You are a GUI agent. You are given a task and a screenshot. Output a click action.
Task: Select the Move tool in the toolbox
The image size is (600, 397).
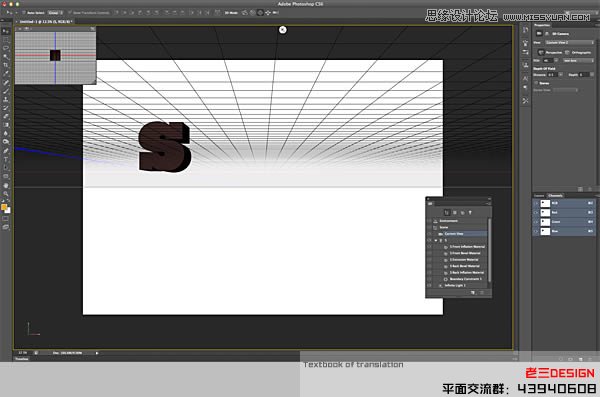pos(6,31)
